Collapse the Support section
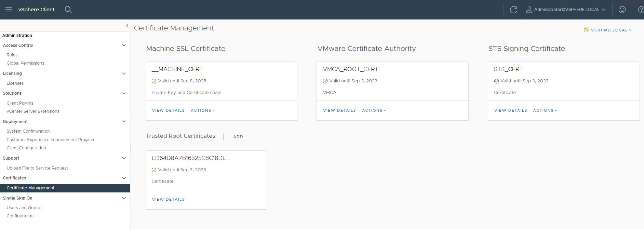 [x=124, y=158]
